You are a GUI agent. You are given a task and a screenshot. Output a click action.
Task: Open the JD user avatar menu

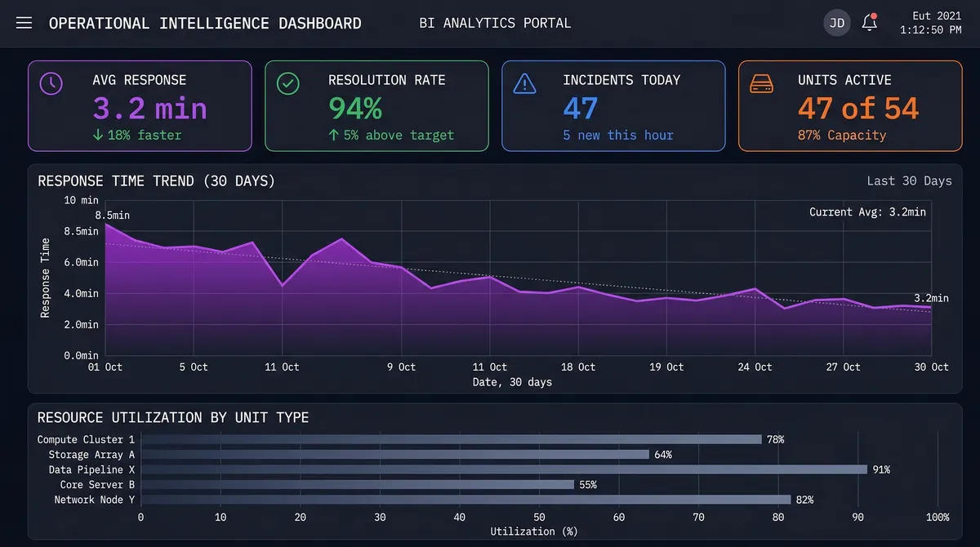click(x=836, y=23)
